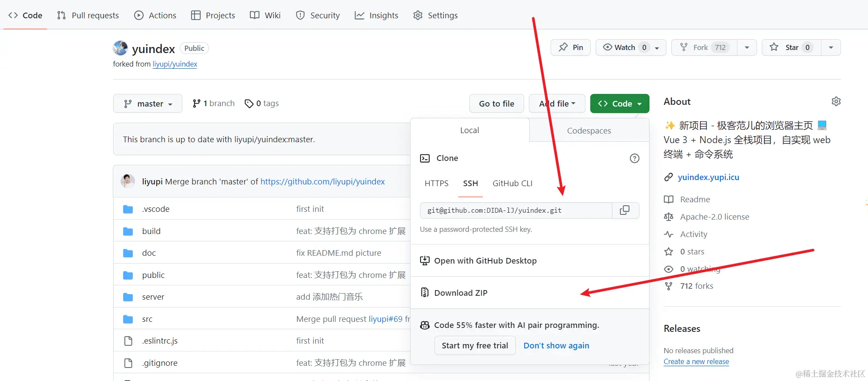868x381 pixels.
Task: Select the HTTPS clone option
Action: point(437,184)
